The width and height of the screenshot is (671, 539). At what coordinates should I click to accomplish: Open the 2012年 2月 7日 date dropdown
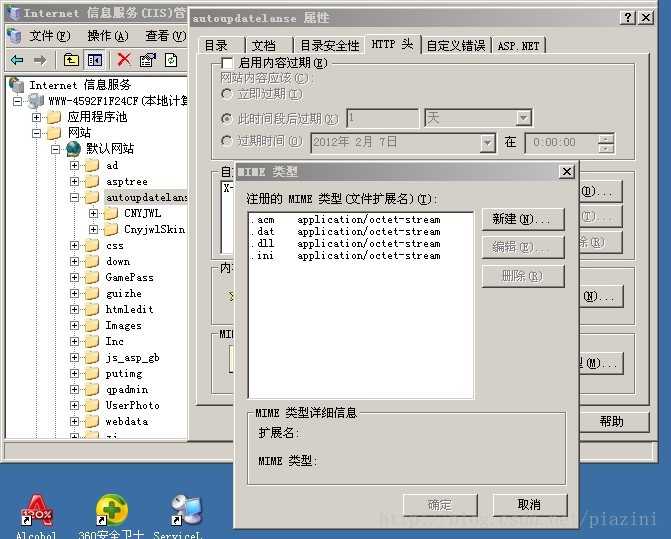pos(487,142)
